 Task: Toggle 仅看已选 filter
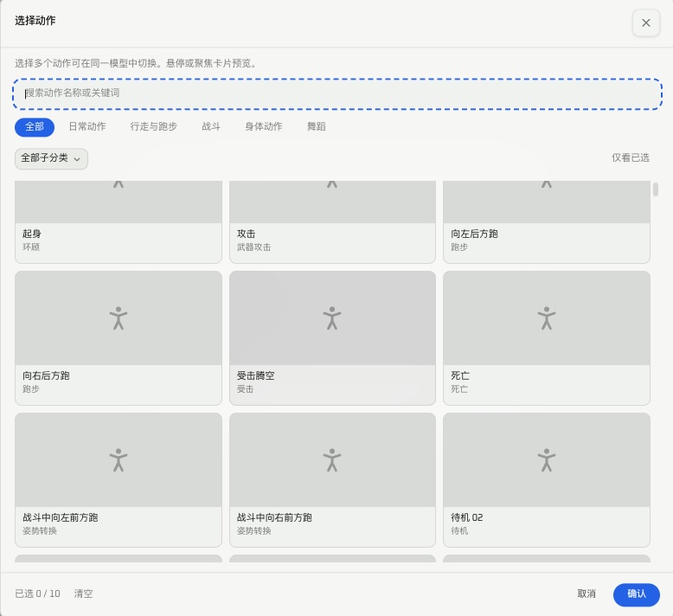coord(630,158)
